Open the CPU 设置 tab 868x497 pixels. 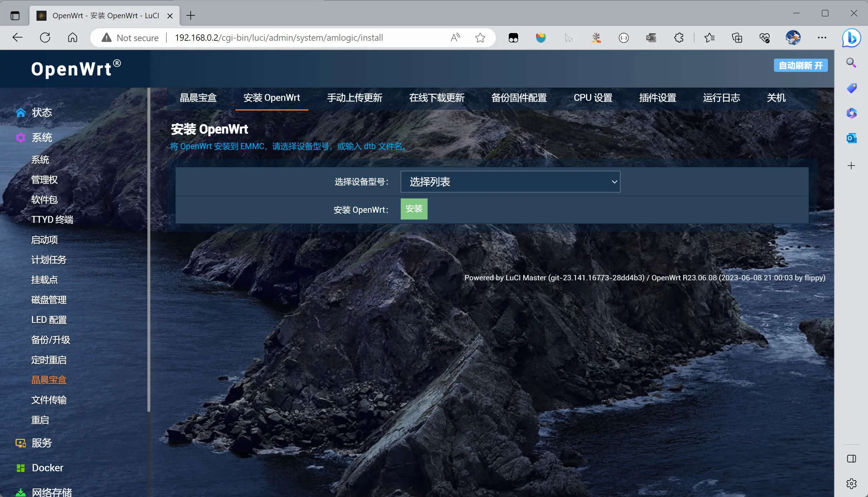click(593, 98)
